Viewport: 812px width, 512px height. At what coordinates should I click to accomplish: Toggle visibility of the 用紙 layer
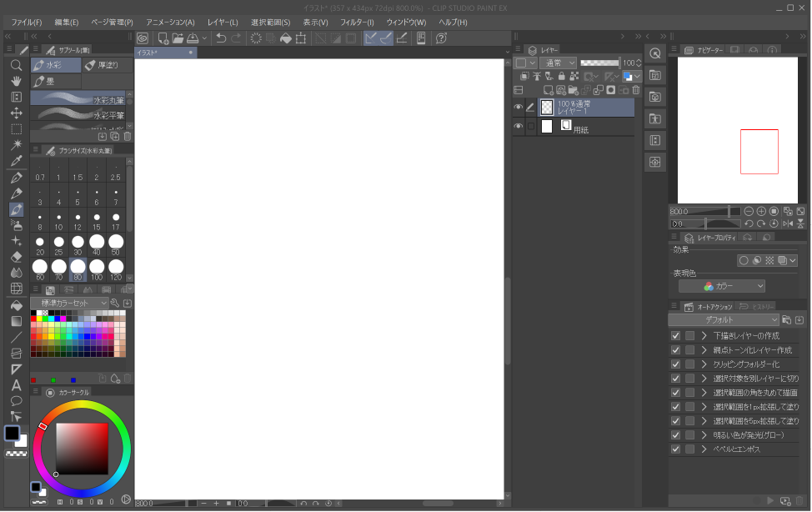coord(518,126)
